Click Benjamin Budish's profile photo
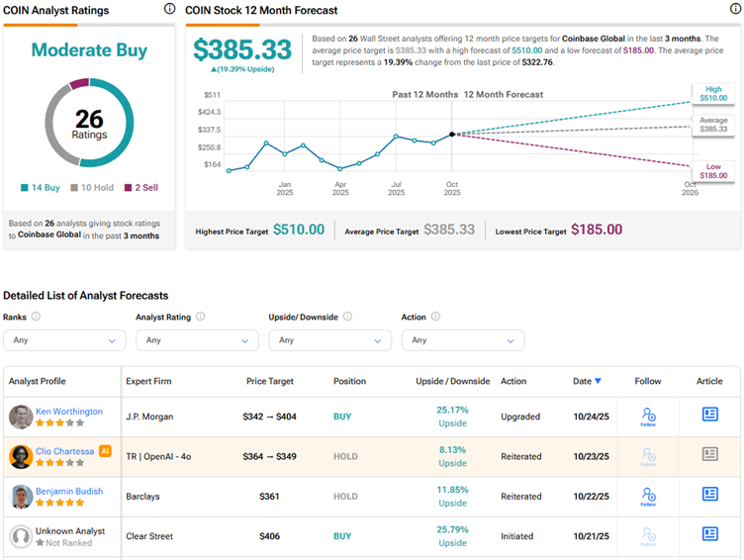The image size is (744, 560). [x=20, y=497]
